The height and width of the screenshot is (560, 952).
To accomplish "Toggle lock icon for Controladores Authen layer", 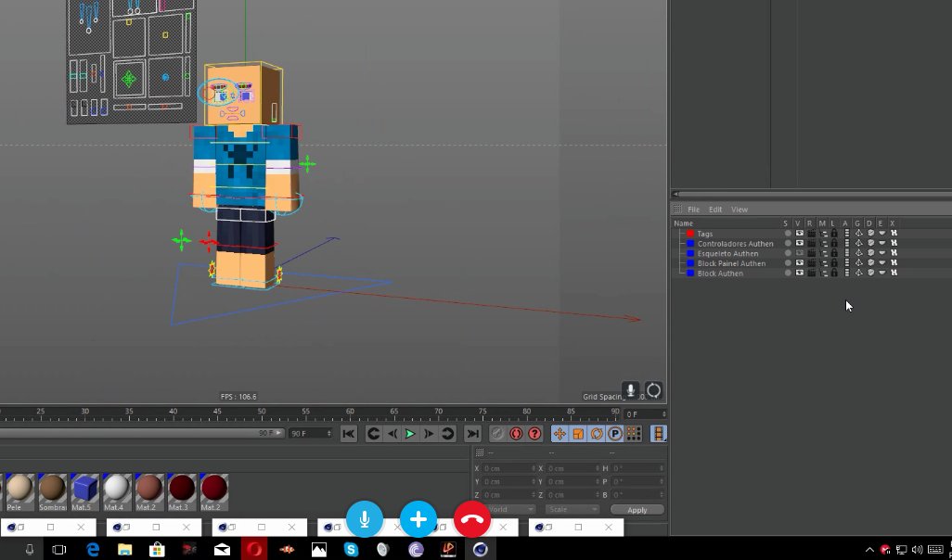I will 834,243.
